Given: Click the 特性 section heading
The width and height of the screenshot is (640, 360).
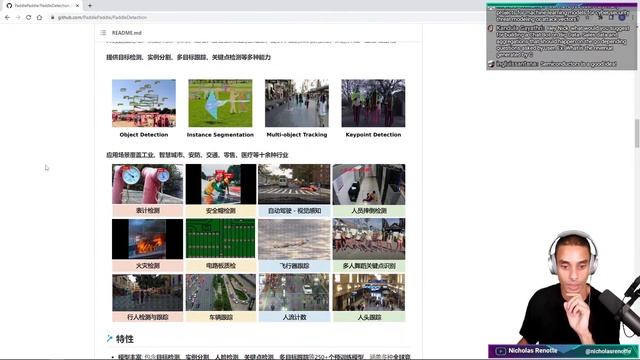Looking at the screenshot, I should 124,339.
